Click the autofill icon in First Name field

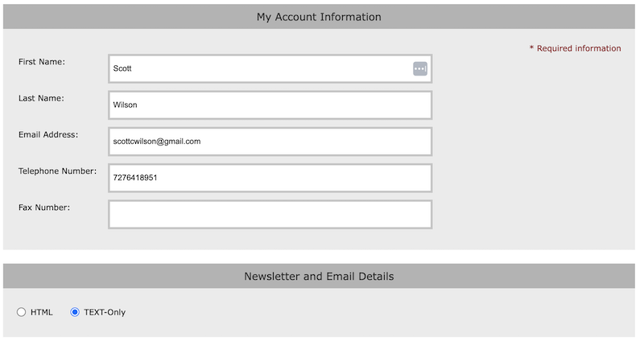419,69
